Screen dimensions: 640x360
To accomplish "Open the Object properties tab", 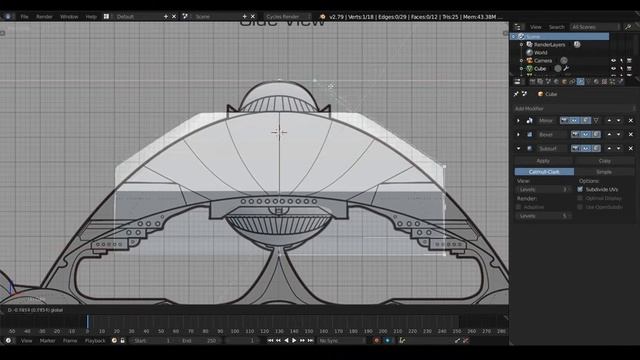I will click(564, 82).
